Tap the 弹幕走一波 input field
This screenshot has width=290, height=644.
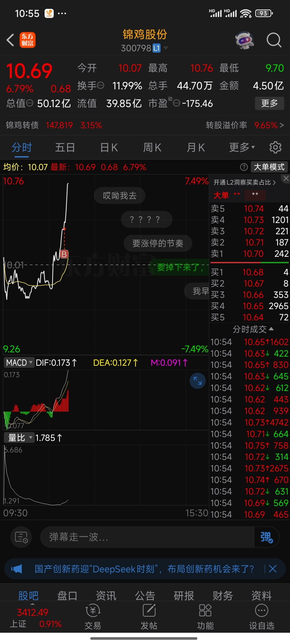147,537
